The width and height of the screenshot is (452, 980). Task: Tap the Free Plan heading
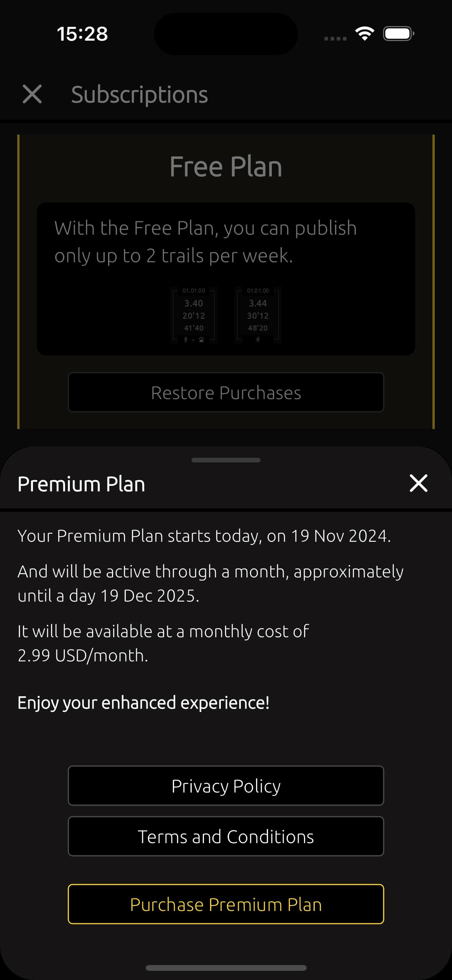click(x=226, y=167)
